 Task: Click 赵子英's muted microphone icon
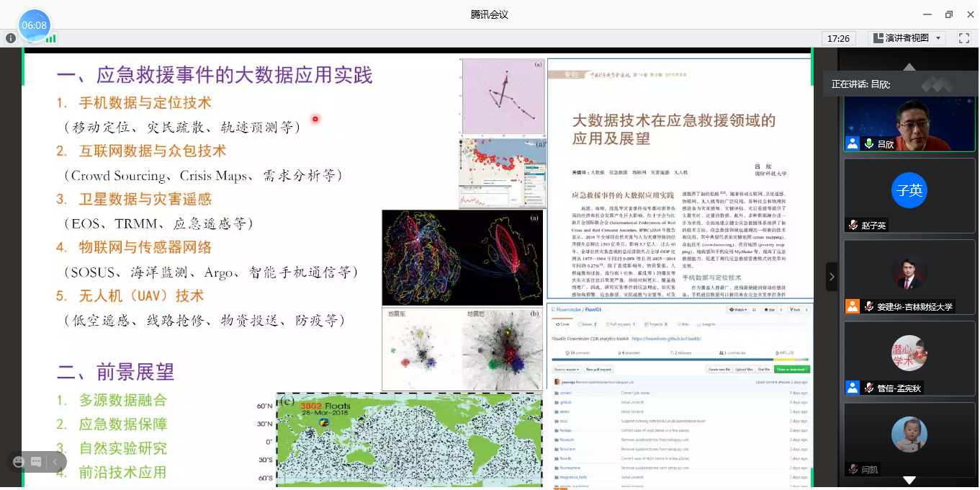pos(853,225)
